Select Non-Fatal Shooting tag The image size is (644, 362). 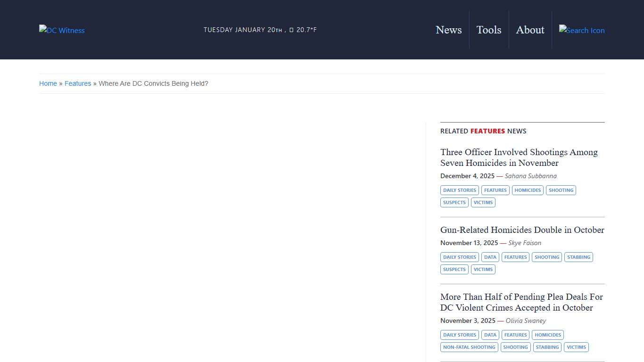click(469, 347)
